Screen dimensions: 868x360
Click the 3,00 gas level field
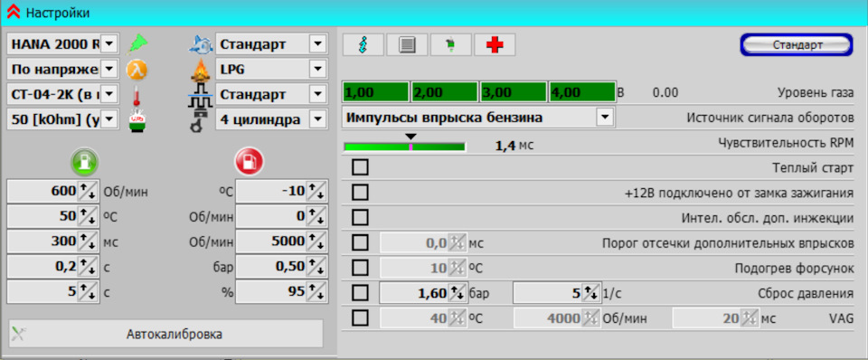(514, 92)
